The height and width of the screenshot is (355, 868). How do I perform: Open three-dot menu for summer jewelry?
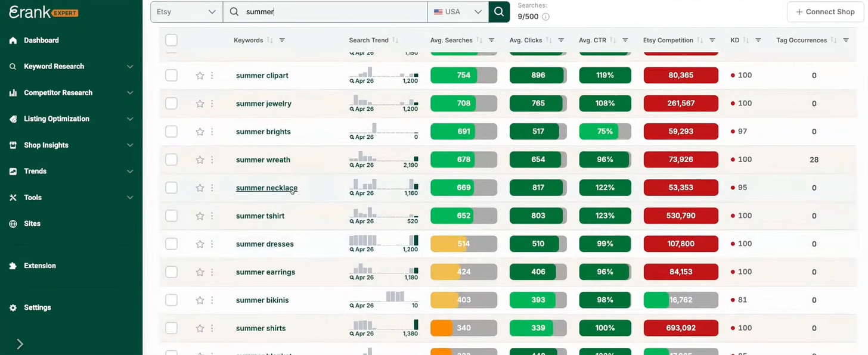pyautogui.click(x=212, y=104)
